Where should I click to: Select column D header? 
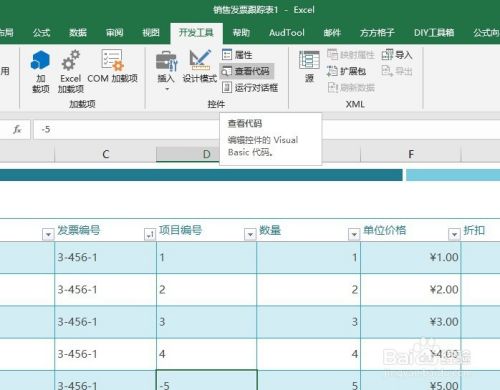pos(206,154)
